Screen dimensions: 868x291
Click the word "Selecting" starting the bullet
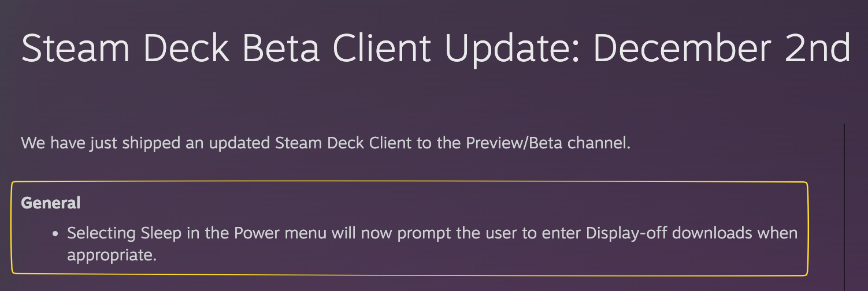101,233
